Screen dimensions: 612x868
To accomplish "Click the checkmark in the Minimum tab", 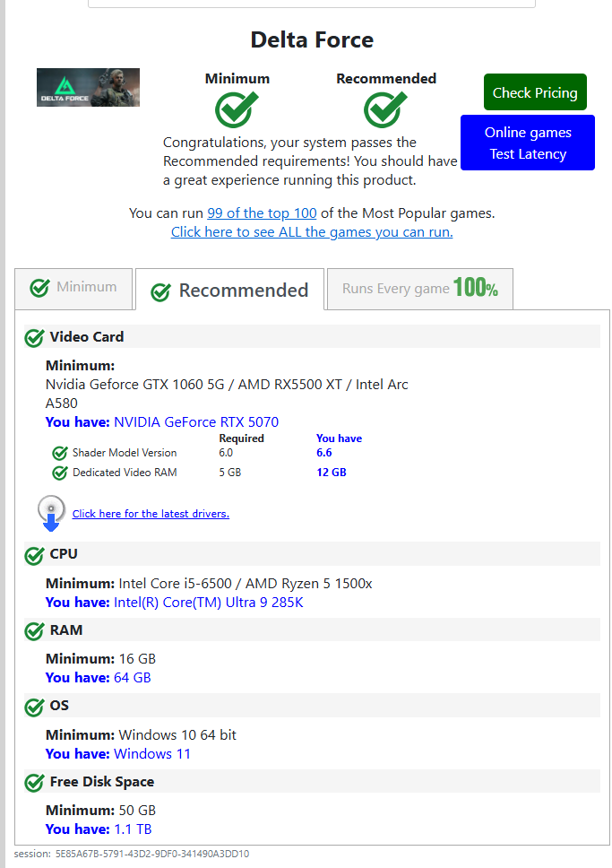I will point(39,287).
